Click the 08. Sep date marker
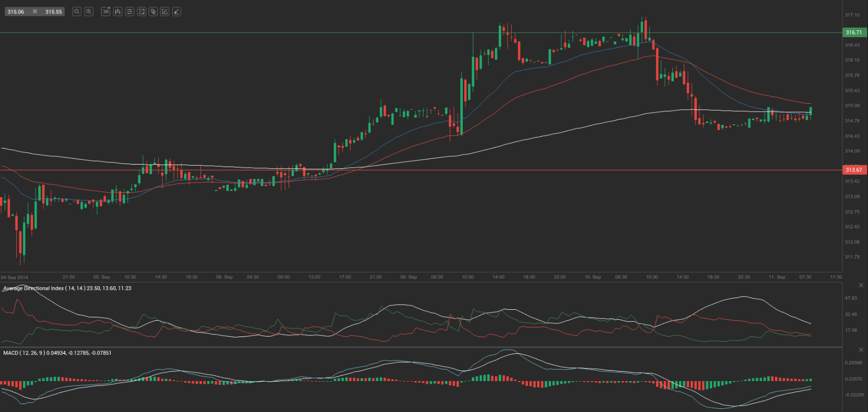Screen dimensions: 868x412 click(224, 277)
